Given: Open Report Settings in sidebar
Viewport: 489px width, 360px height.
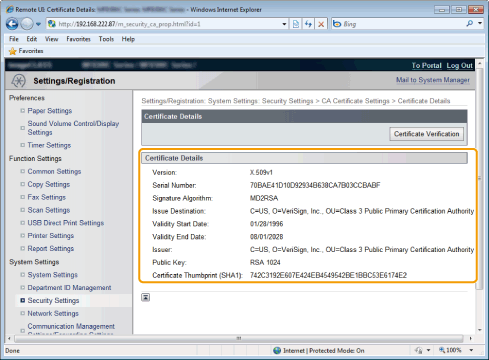Looking at the screenshot, I should point(51,249).
